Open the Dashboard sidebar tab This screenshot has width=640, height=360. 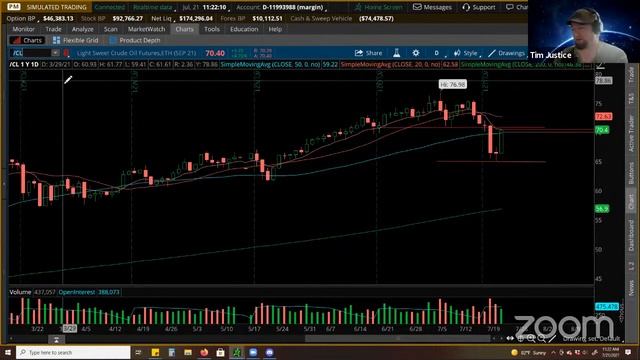pos(631,235)
